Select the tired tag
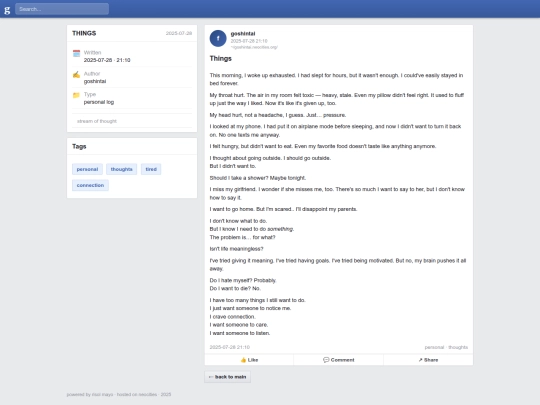540x405 pixels. tap(151, 169)
